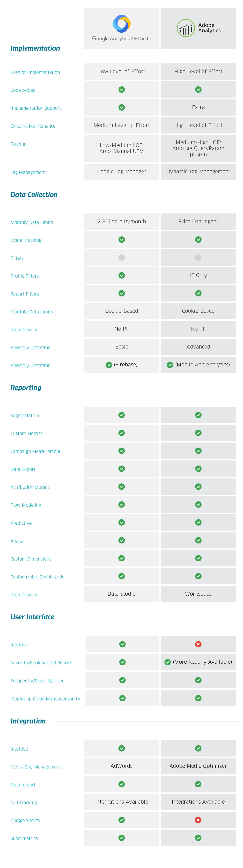Click the User Interface section heading
The width and height of the screenshot is (243, 868).
[x=32, y=617]
